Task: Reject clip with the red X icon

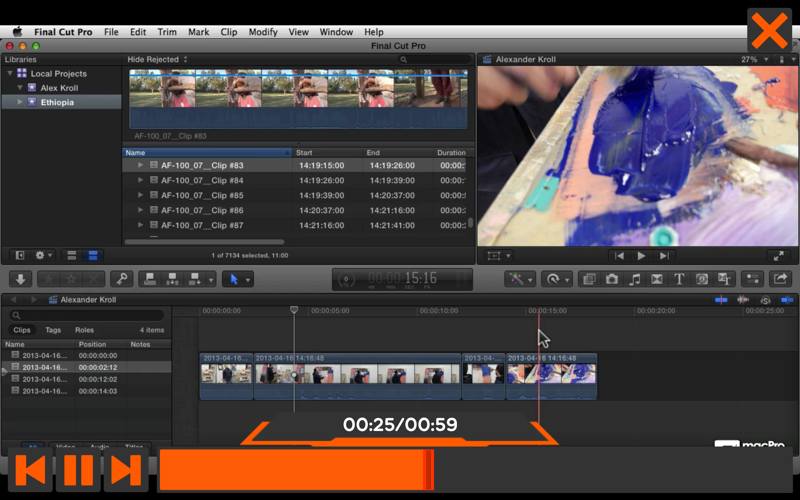Action: pos(93,279)
